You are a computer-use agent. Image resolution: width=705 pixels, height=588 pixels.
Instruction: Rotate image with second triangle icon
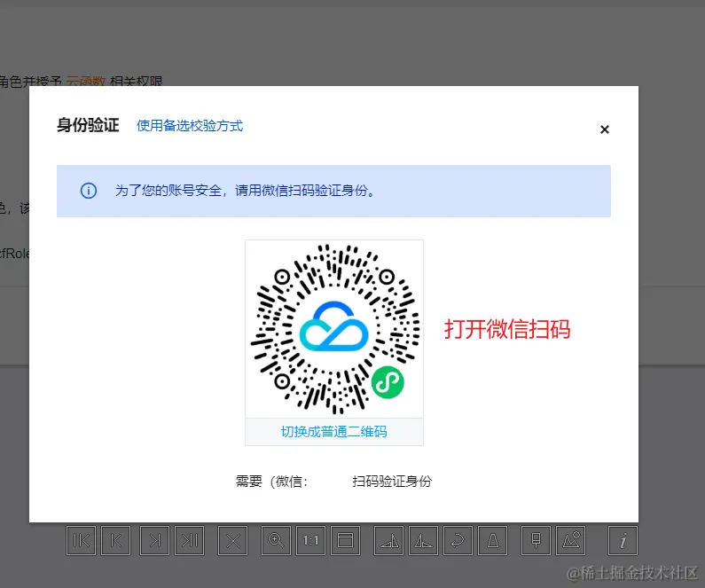pyautogui.click(x=424, y=540)
